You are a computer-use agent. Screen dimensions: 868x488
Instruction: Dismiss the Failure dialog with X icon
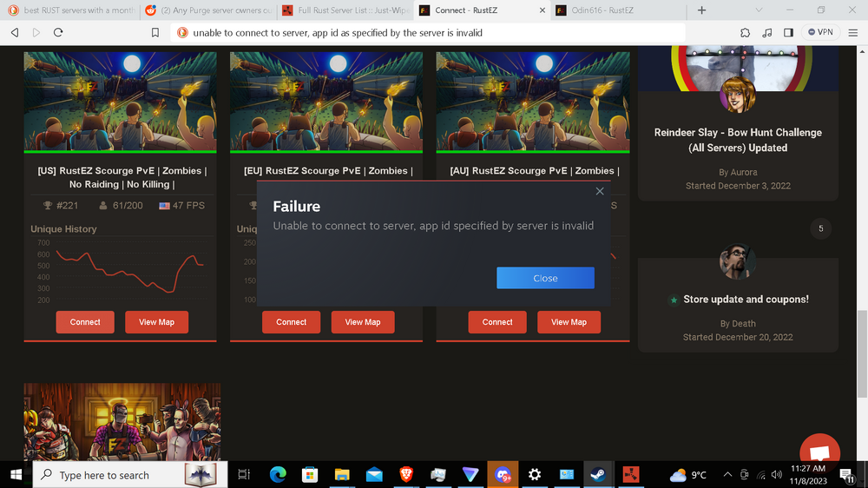[x=600, y=191]
